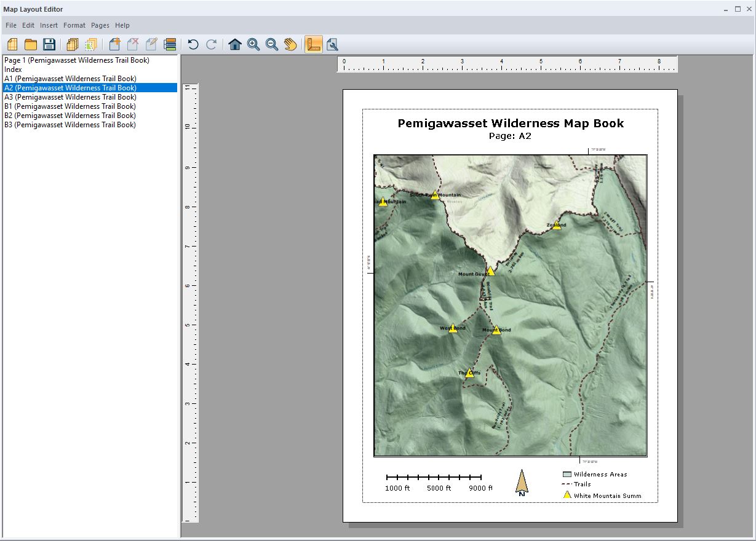This screenshot has height=541, width=756.
Task: Click The Cliffs summit triangle
Action: [x=469, y=373]
